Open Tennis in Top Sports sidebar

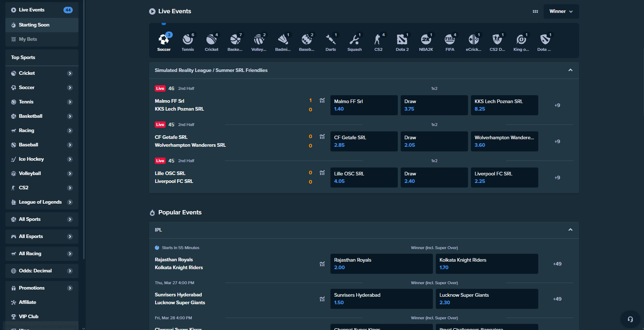[42, 102]
